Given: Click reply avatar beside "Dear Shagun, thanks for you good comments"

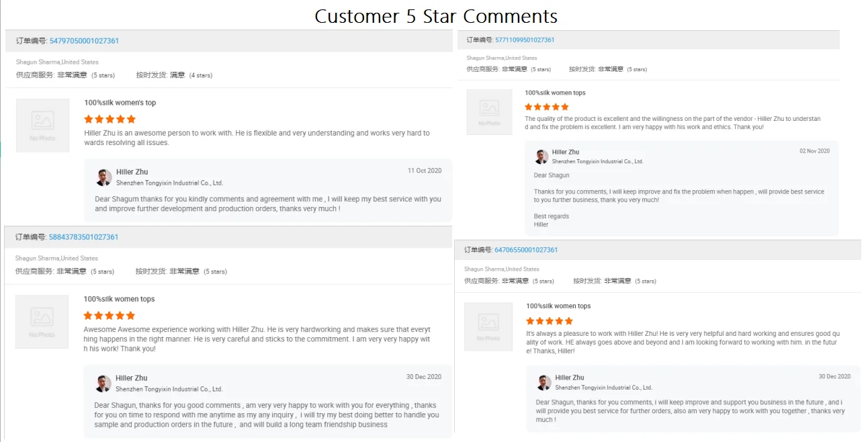Looking at the screenshot, I should [x=103, y=384].
